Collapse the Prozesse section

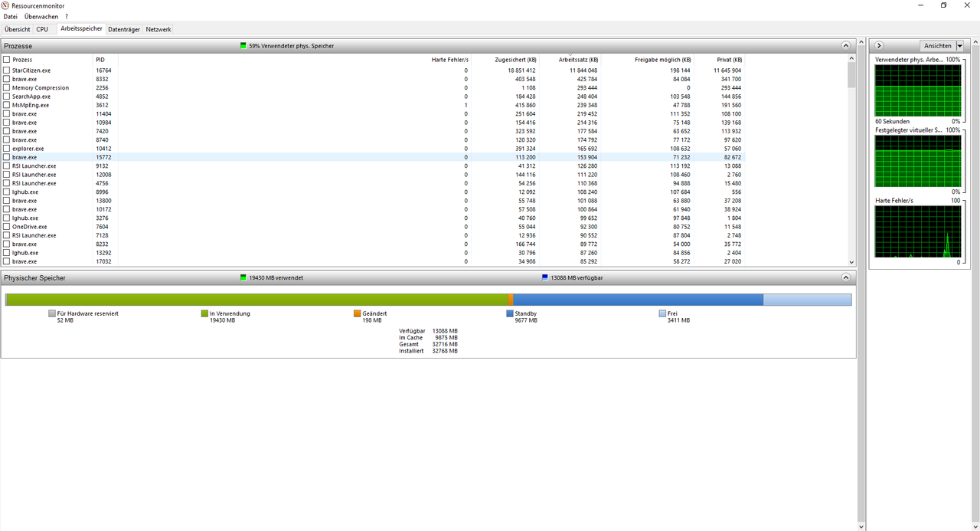846,46
